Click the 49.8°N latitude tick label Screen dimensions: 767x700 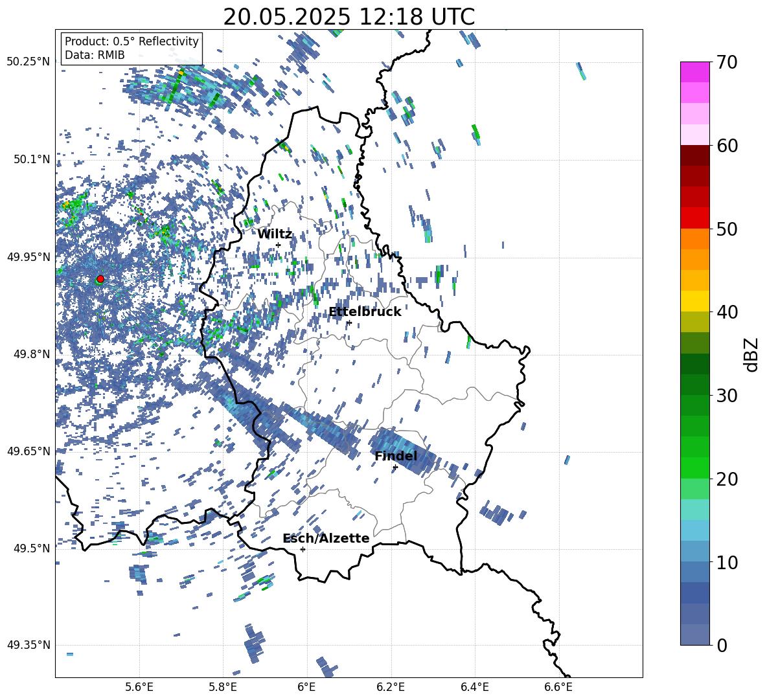tap(32, 354)
